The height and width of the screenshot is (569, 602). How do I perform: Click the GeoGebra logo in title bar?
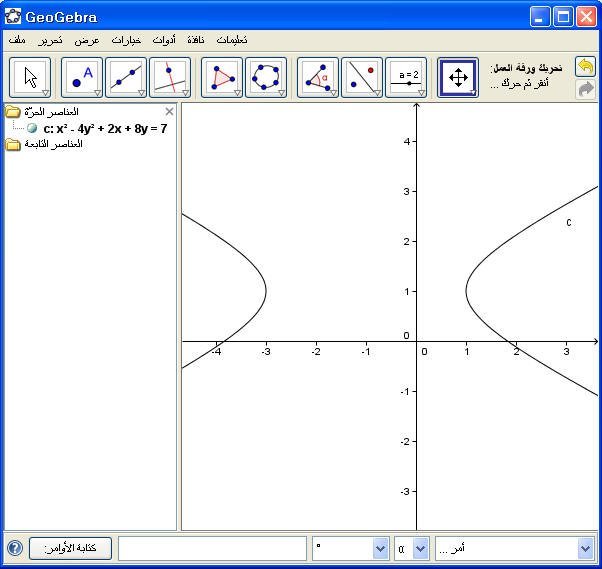click(x=13, y=17)
